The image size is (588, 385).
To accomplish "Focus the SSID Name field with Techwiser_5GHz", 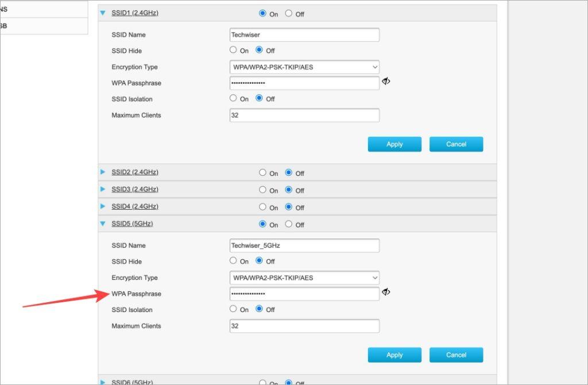I will [304, 245].
